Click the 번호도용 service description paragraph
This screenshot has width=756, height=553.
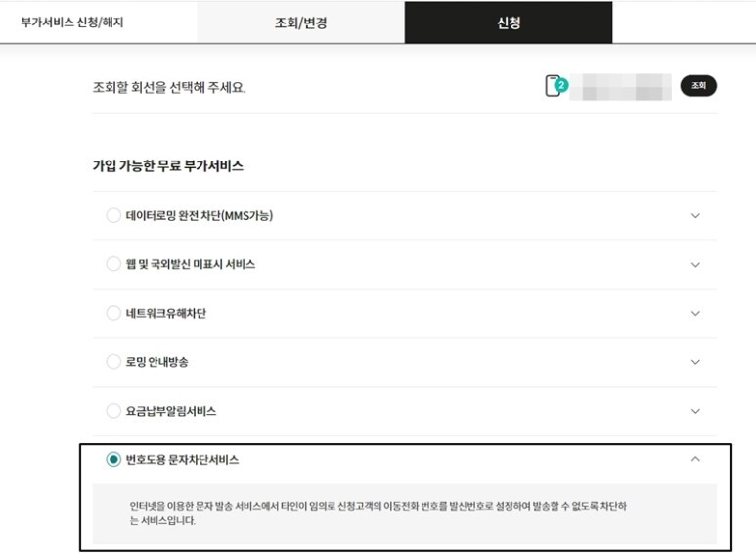(378, 513)
